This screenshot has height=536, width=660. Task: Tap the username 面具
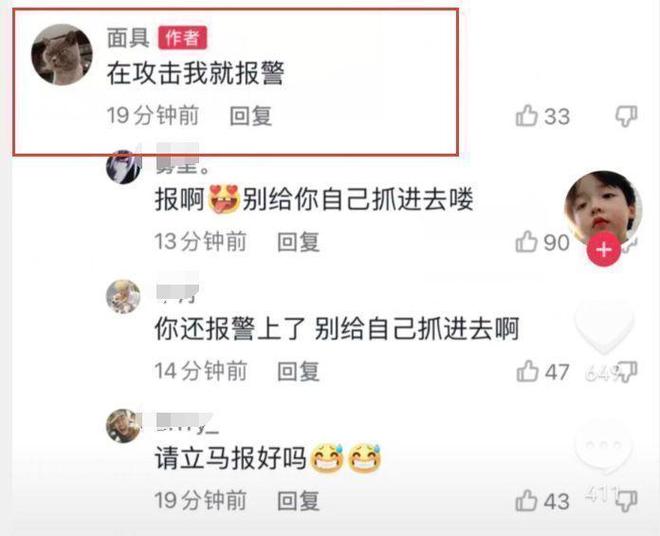pyautogui.click(x=128, y=38)
